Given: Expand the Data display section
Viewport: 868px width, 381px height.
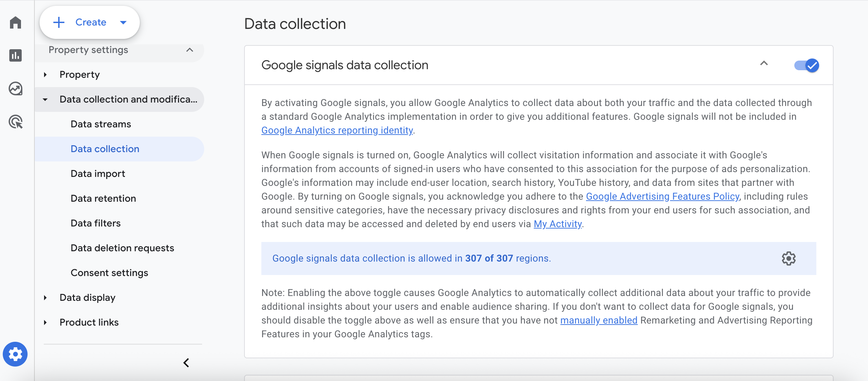Looking at the screenshot, I should [x=45, y=297].
